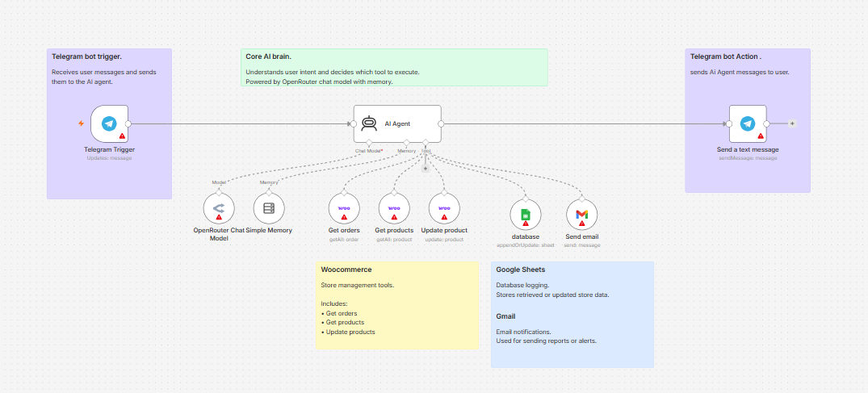Click warning triangle on Telegram Trigger node

pyautogui.click(x=122, y=136)
